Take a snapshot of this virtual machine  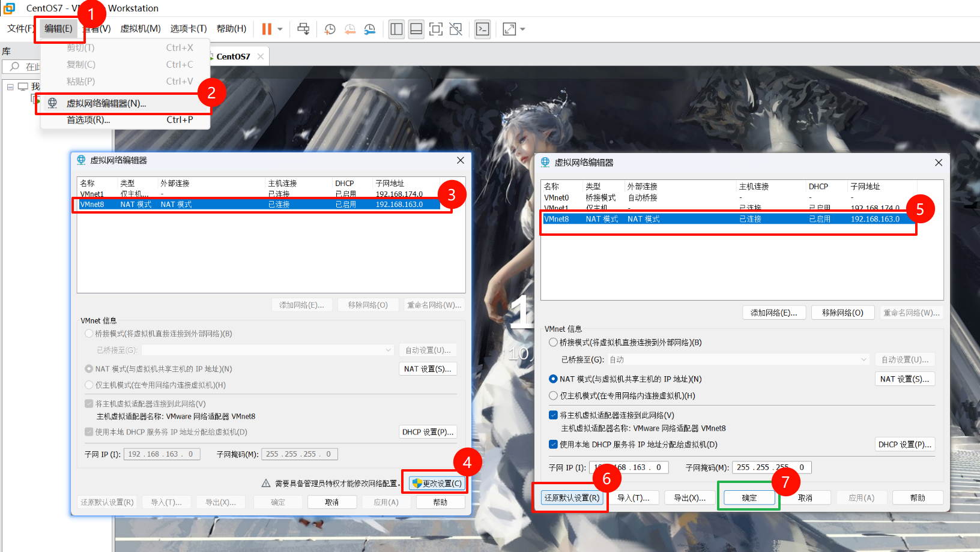click(330, 29)
